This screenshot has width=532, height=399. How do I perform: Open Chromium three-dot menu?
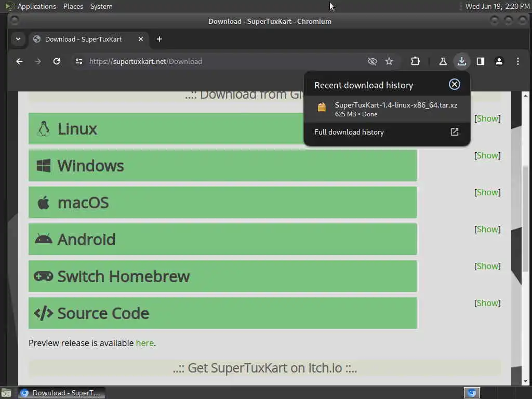pyautogui.click(x=518, y=61)
